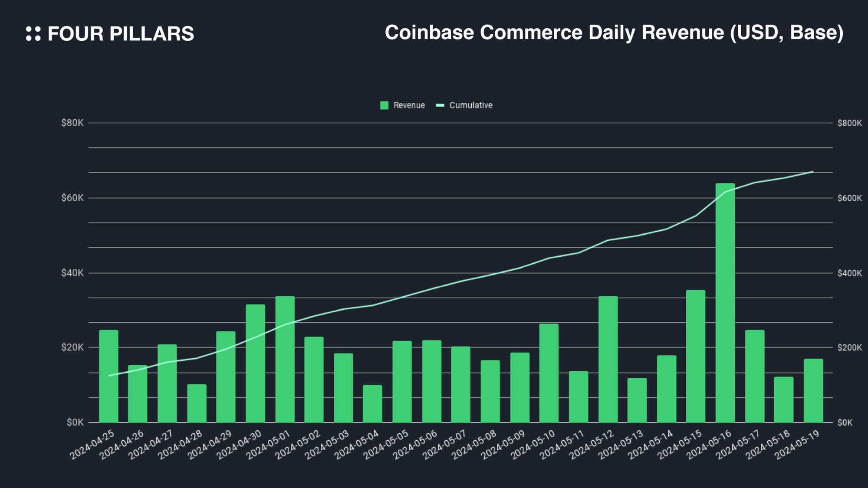Click the tallest bar for 2024-05-16
The width and height of the screenshot is (868, 488).
point(725,304)
